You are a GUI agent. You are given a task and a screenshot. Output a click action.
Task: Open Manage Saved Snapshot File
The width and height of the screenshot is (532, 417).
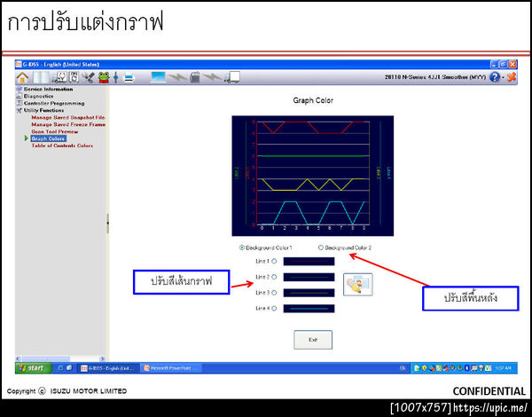tap(68, 117)
